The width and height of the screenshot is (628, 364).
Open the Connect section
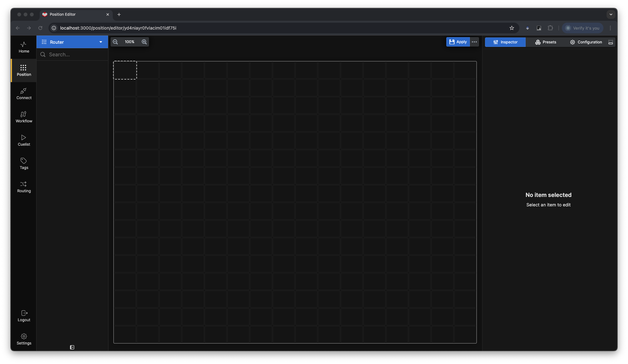(x=24, y=94)
